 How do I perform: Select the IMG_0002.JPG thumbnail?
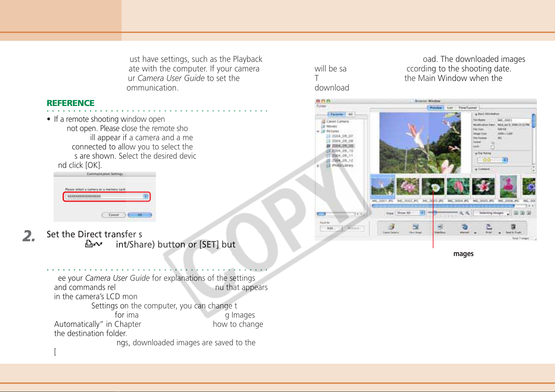(408, 186)
